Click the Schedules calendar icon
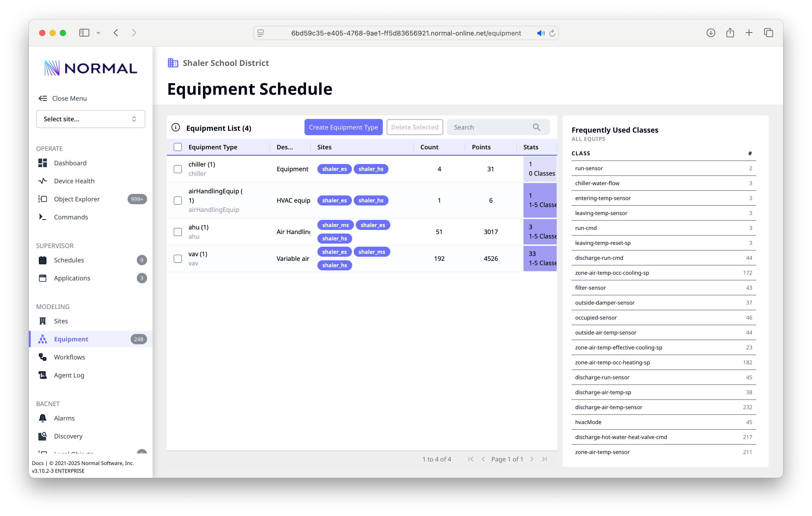812x516 pixels. [43, 260]
